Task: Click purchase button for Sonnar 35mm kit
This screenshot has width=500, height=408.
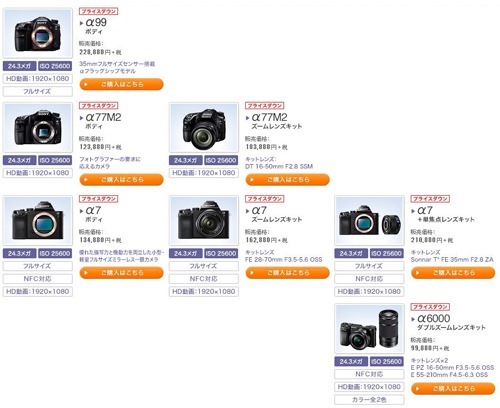Action: [x=453, y=273]
